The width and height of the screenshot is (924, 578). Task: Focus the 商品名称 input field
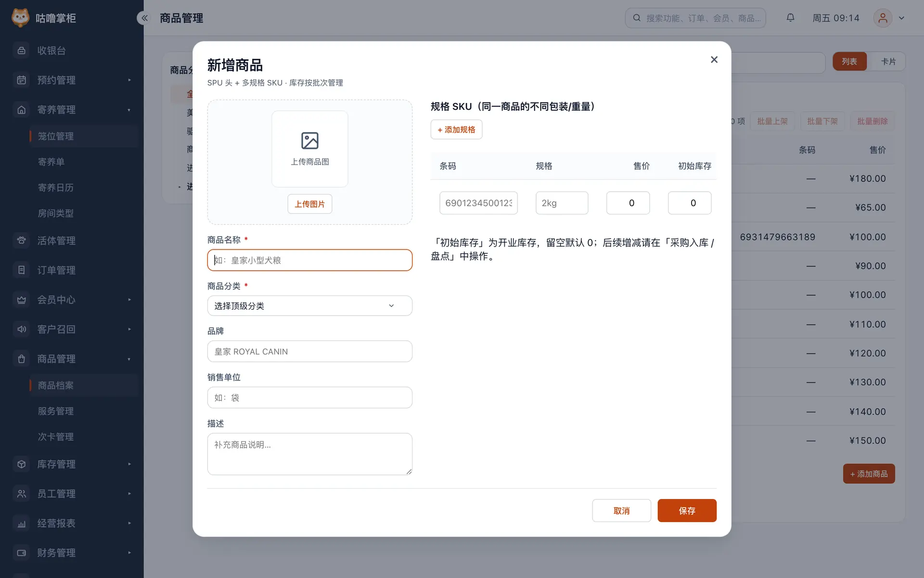point(310,260)
